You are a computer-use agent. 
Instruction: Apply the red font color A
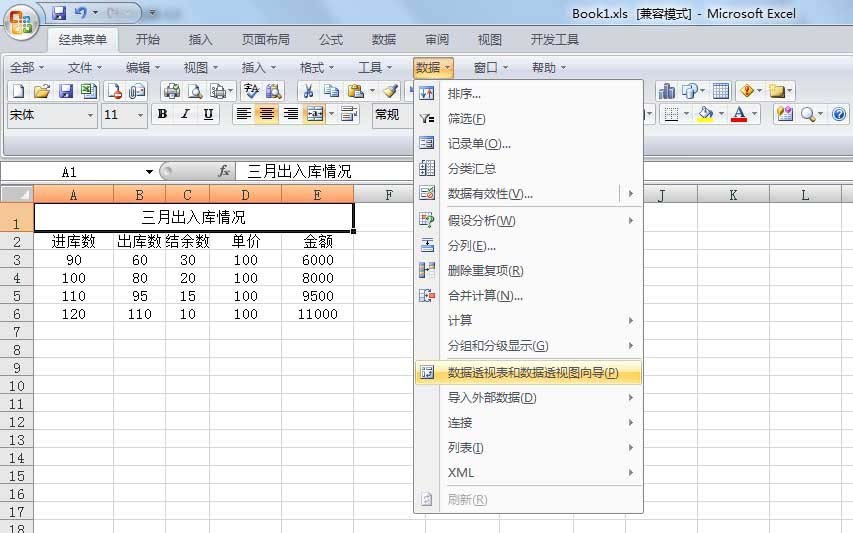739,114
